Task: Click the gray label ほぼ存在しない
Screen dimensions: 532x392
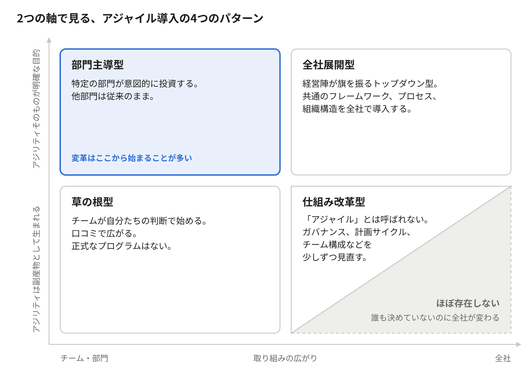Action: (x=468, y=303)
